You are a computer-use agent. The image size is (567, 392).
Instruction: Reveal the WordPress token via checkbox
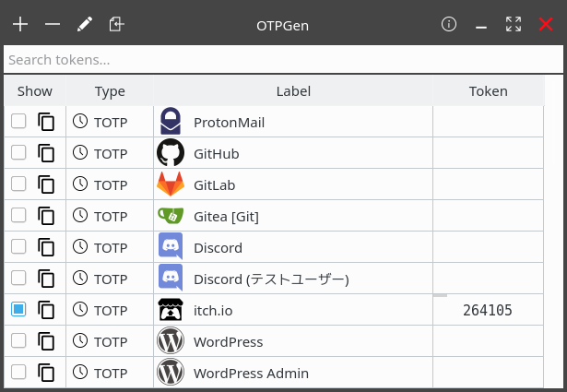tap(18, 340)
